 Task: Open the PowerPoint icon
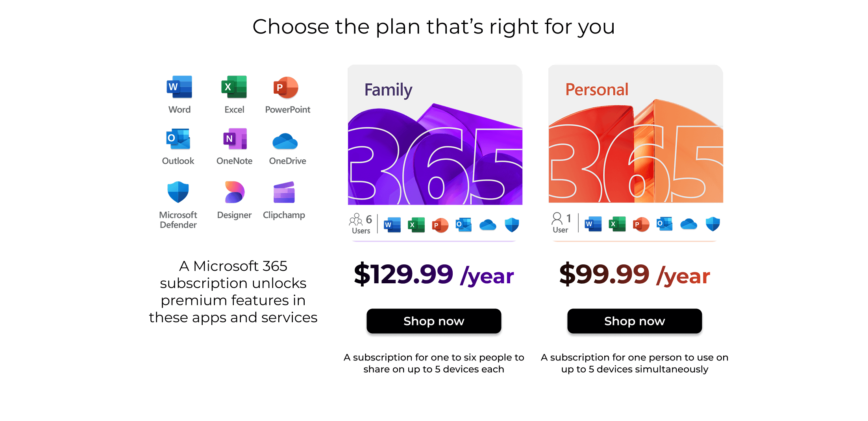(287, 87)
